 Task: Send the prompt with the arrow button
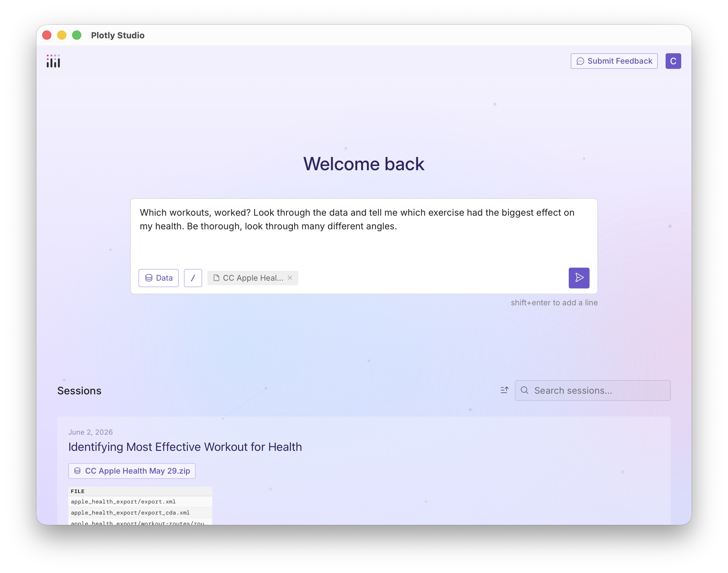(x=579, y=278)
